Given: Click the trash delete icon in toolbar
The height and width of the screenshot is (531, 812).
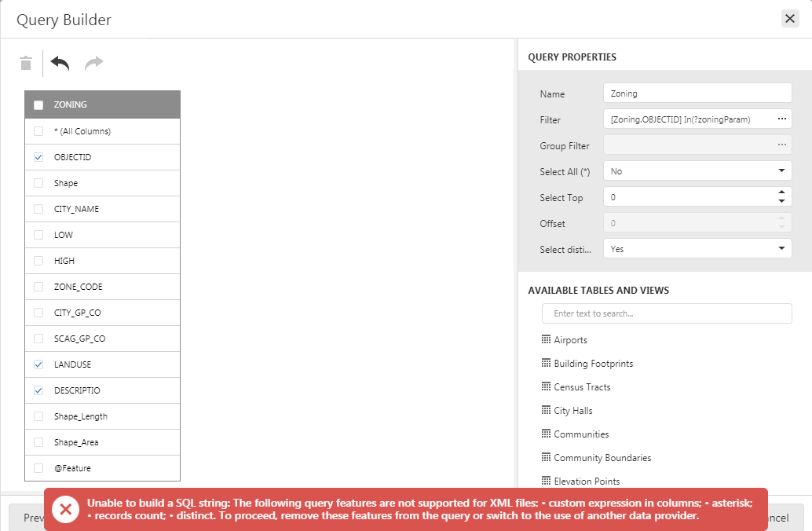Looking at the screenshot, I should (x=26, y=63).
